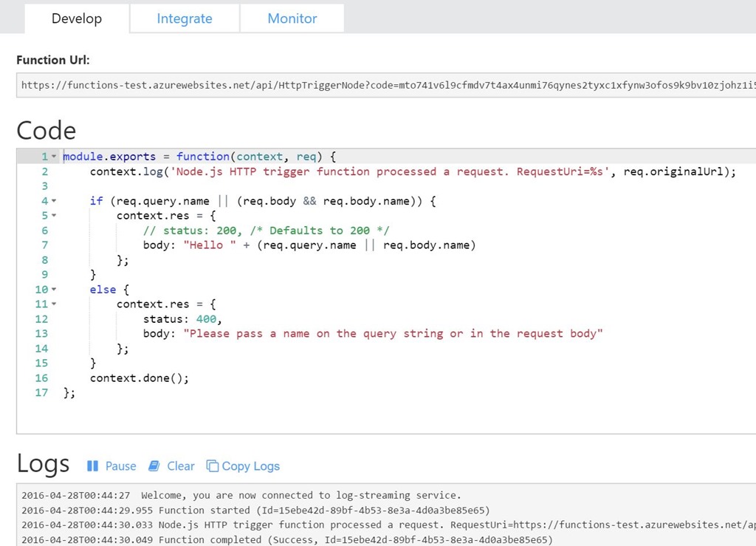Screen dimensions: 756x546
Task: Collapse context.res object at line 11
Action: (x=54, y=304)
